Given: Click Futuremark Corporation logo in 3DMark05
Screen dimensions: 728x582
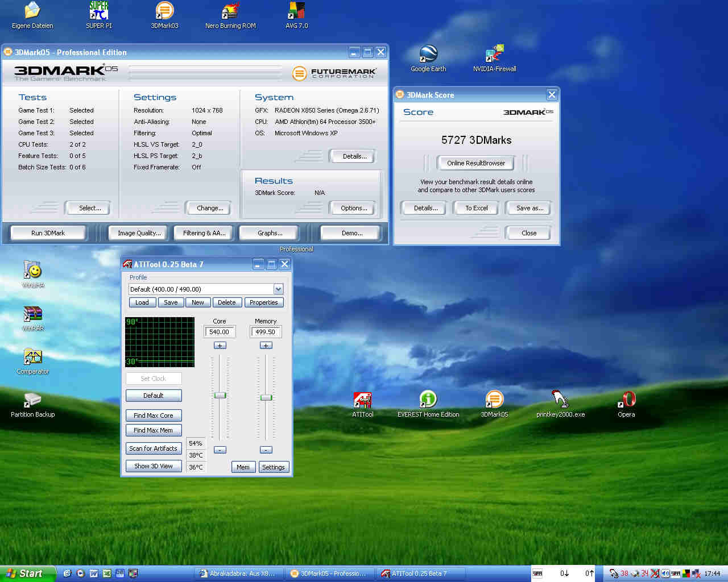Looking at the screenshot, I should [334, 73].
